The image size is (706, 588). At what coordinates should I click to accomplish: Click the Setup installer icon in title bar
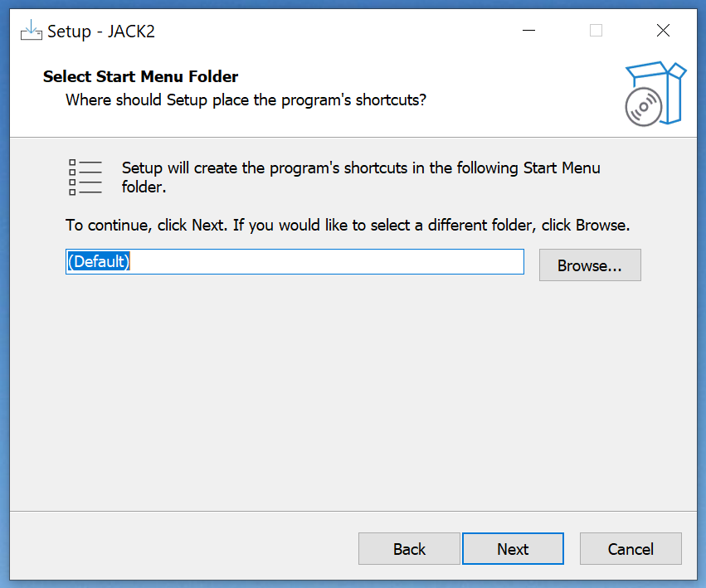pos(31,32)
